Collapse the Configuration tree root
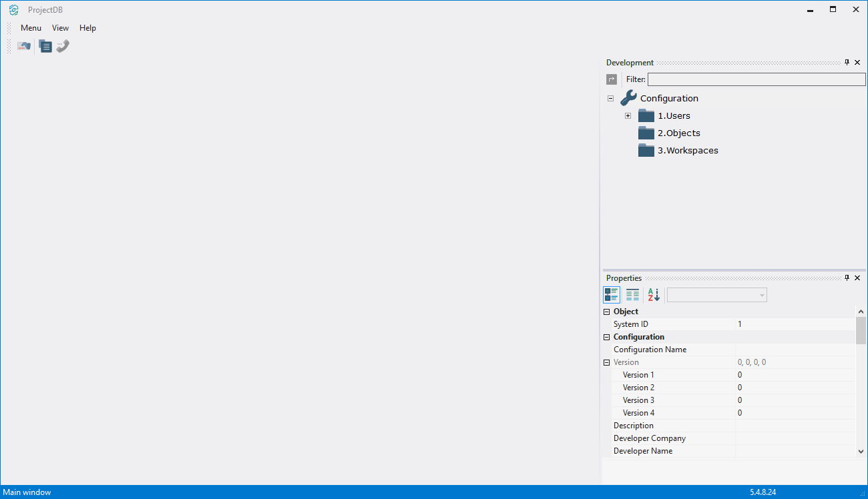868x499 pixels. click(610, 98)
